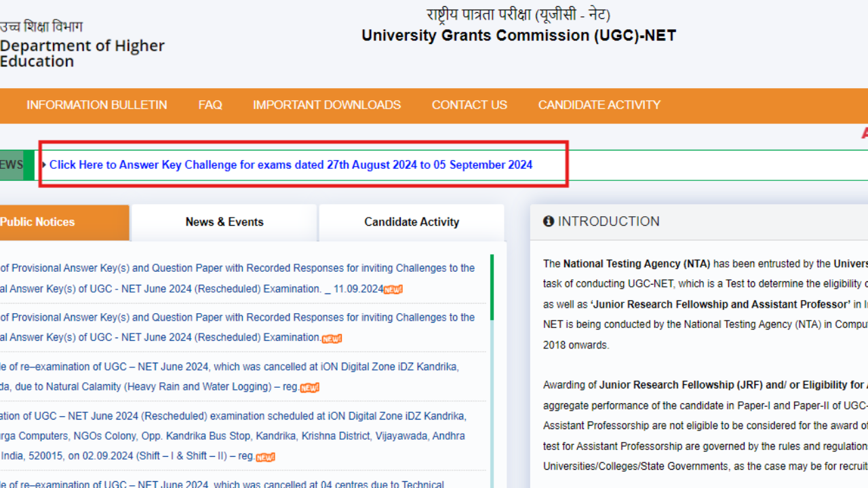Open re-examination notice about Natural Calamity

[229, 377]
